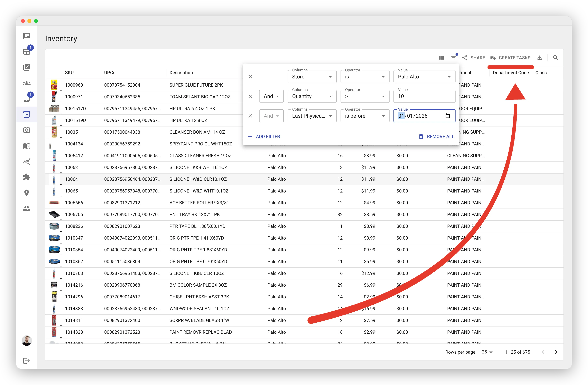Sort by the UPCs column header
588x385 pixels.
coord(110,73)
